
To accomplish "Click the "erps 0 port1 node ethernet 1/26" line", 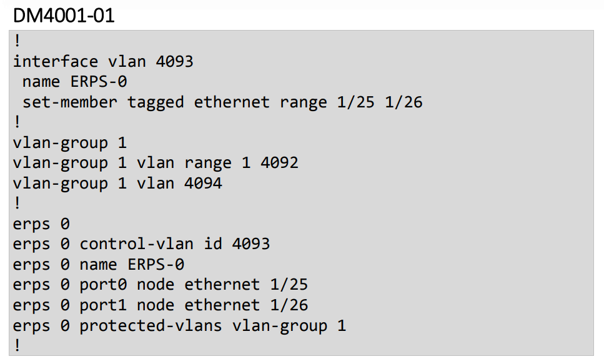I will [x=160, y=305].
